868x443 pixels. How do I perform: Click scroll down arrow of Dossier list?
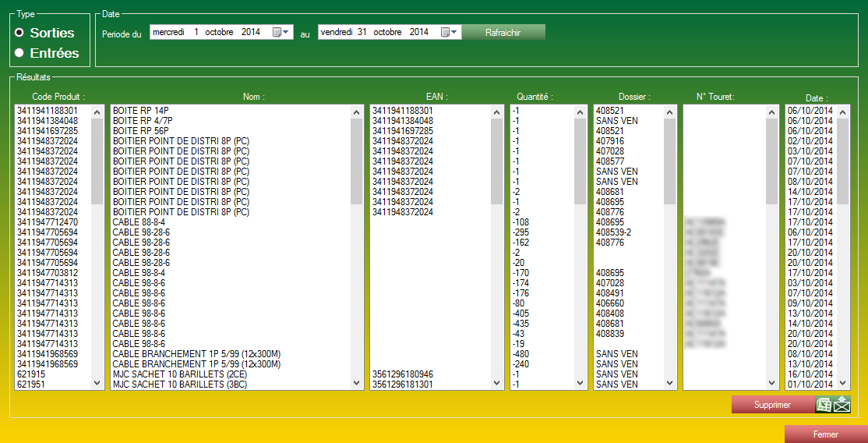pyautogui.click(x=670, y=383)
